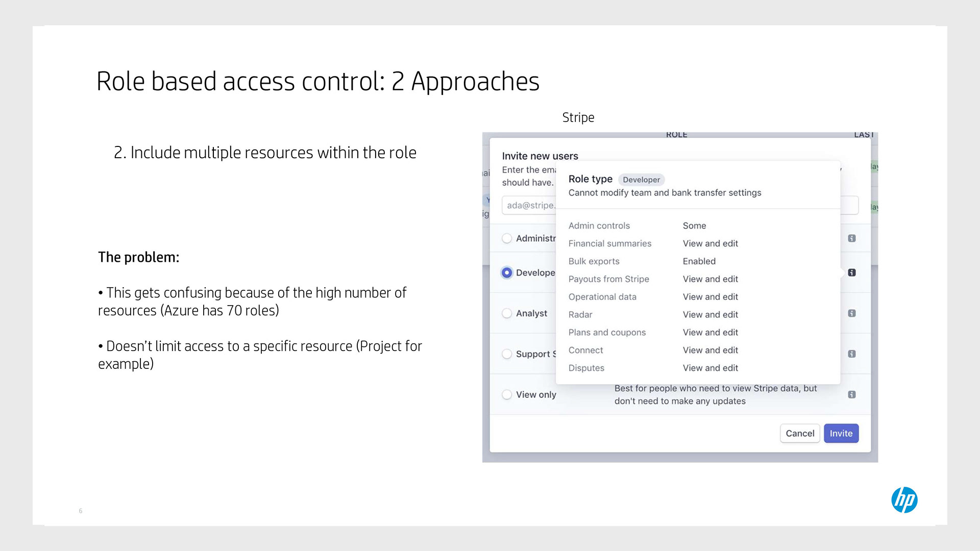Pick the Support role radio button

[x=507, y=354]
